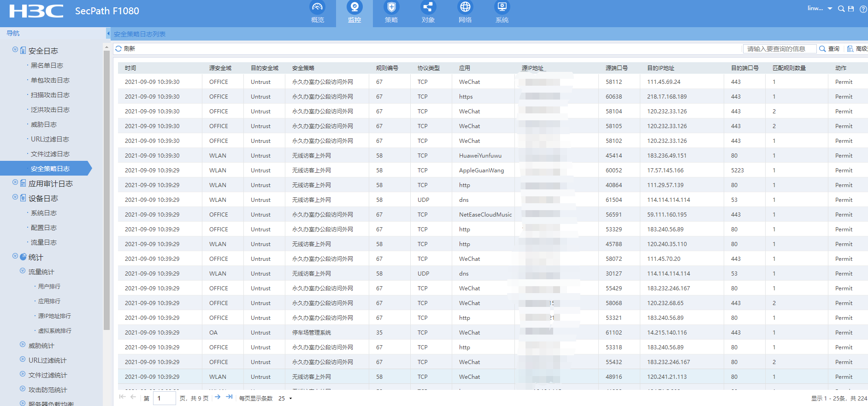Collapse the navigation panel with arrow handle
868x406 pixels.
[x=108, y=34]
